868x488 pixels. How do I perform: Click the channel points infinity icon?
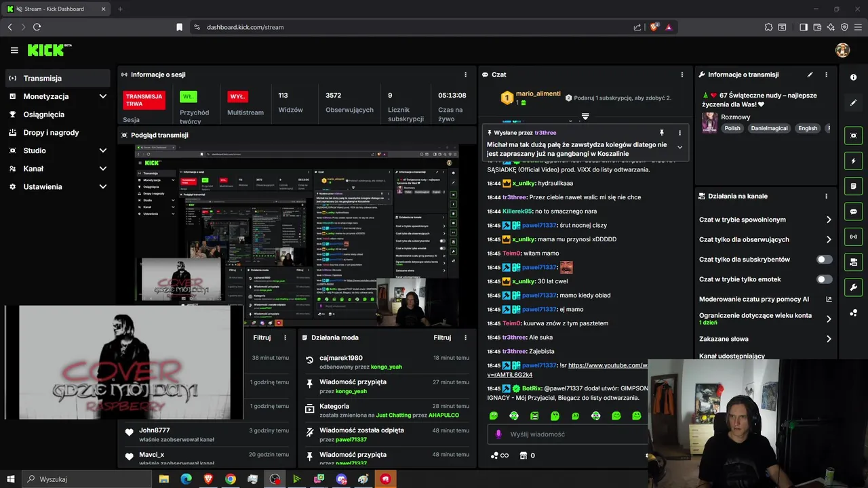[x=500, y=455]
